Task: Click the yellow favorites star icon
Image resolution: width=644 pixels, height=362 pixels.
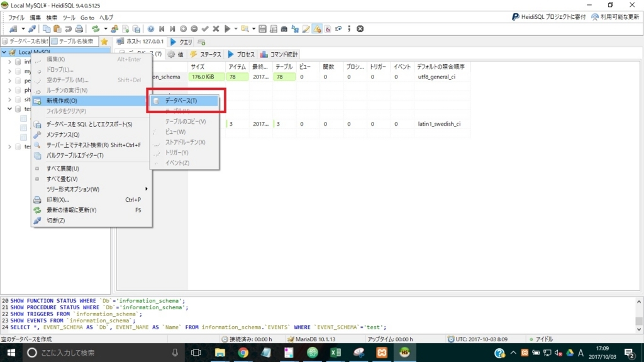Action: (104, 41)
